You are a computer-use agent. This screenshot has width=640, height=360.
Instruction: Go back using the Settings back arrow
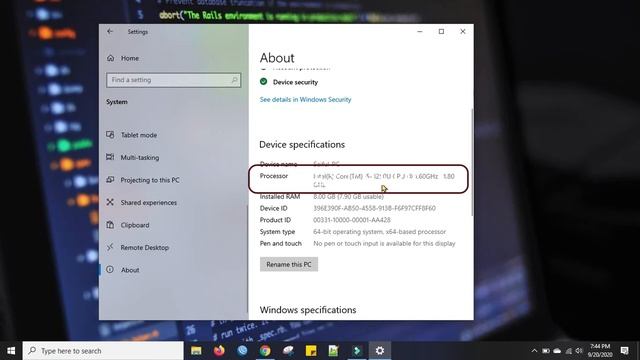click(x=110, y=31)
